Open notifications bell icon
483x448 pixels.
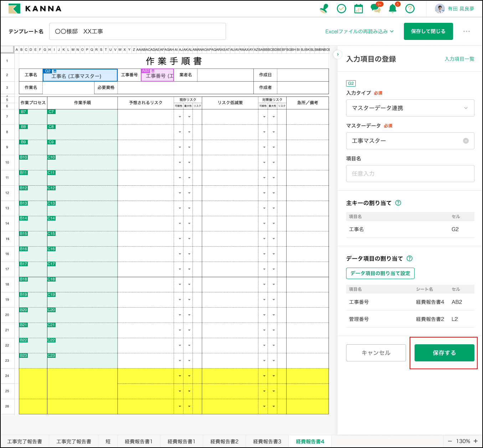(x=393, y=9)
